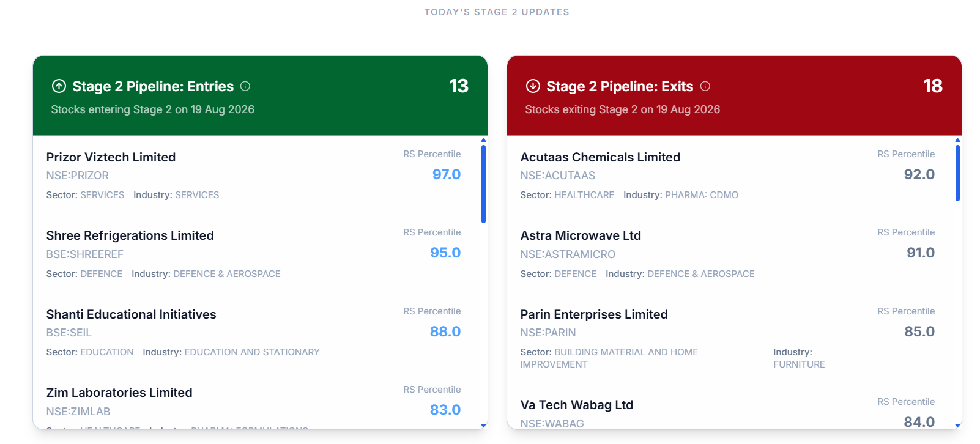Screen dimensions: 980x444
Task: Click Sector: DEFENCE under Shree Refrigerations
Action: (x=84, y=274)
